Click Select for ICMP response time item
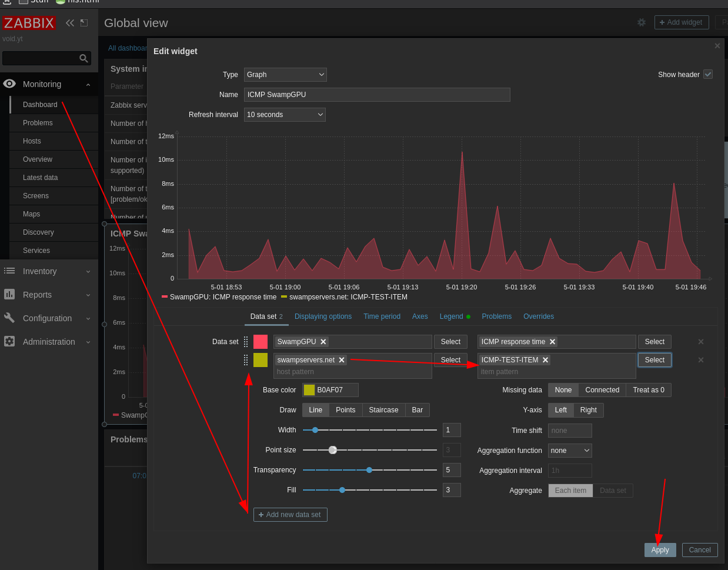 654,342
